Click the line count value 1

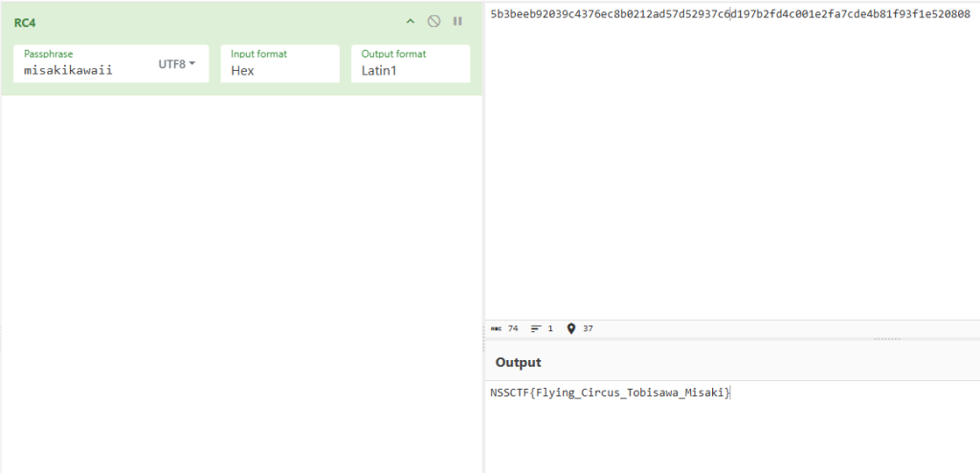(550, 328)
